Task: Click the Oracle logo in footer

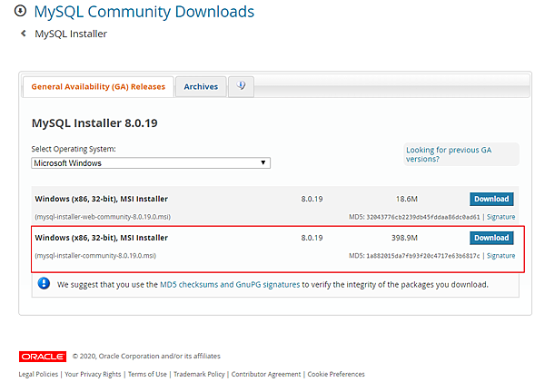Action: click(x=43, y=357)
